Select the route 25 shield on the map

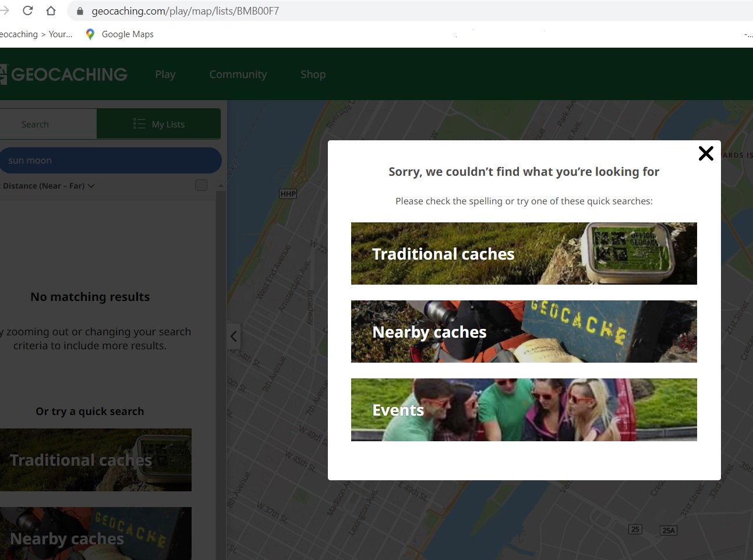pyautogui.click(x=634, y=530)
